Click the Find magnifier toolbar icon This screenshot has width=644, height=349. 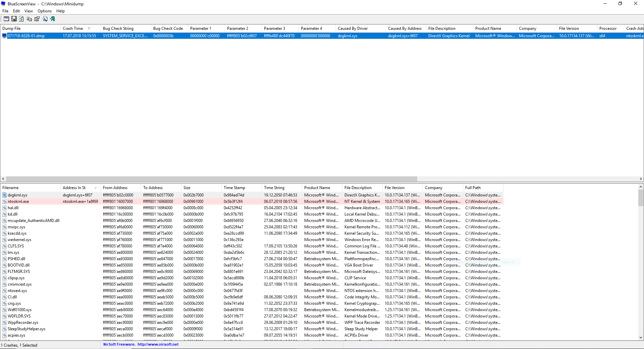click(x=45, y=19)
